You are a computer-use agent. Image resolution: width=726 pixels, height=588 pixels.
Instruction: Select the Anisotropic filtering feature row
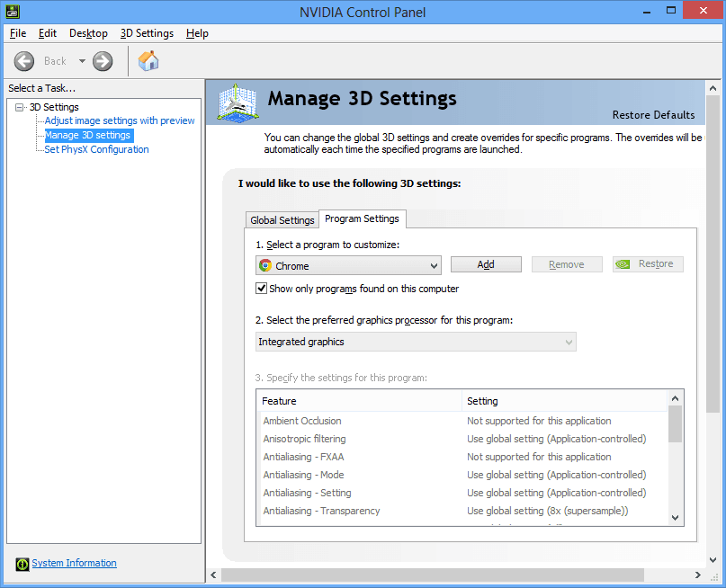tap(462, 439)
